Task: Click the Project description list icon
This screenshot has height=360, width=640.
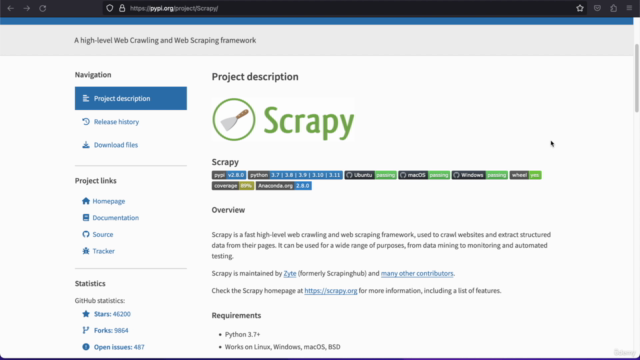Action: pos(86,98)
